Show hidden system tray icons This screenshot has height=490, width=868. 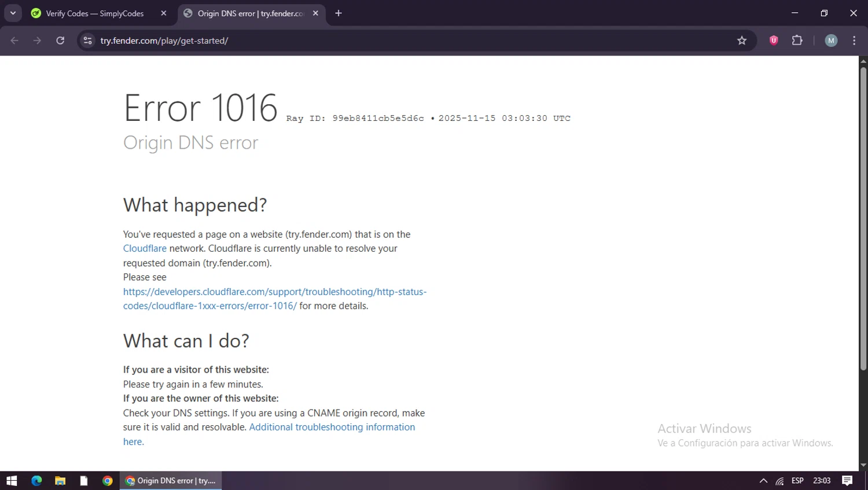coord(763,481)
